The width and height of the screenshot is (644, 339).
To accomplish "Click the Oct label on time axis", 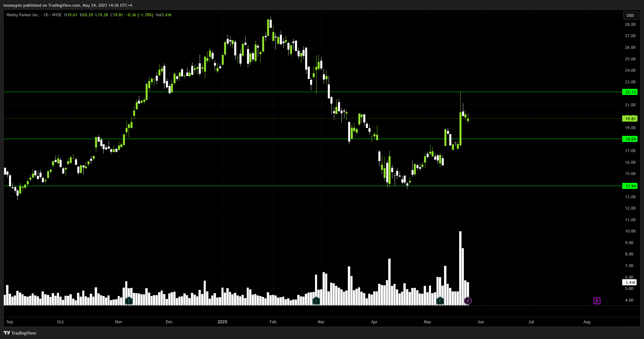I will [x=60, y=322].
